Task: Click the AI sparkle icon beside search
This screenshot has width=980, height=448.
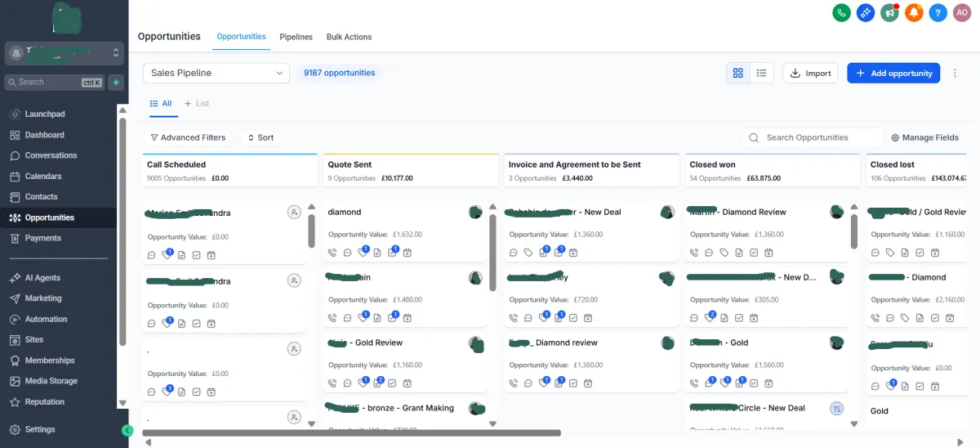Action: 117,83
